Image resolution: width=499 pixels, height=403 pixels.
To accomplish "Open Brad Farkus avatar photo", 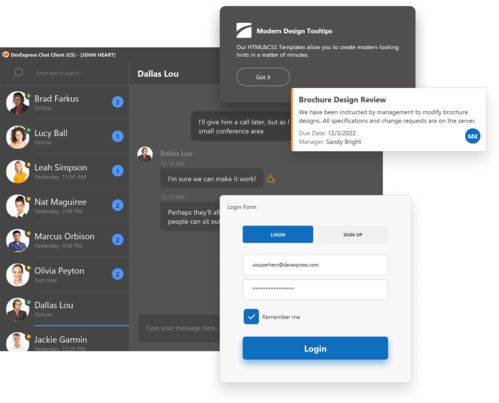I will click(17, 103).
